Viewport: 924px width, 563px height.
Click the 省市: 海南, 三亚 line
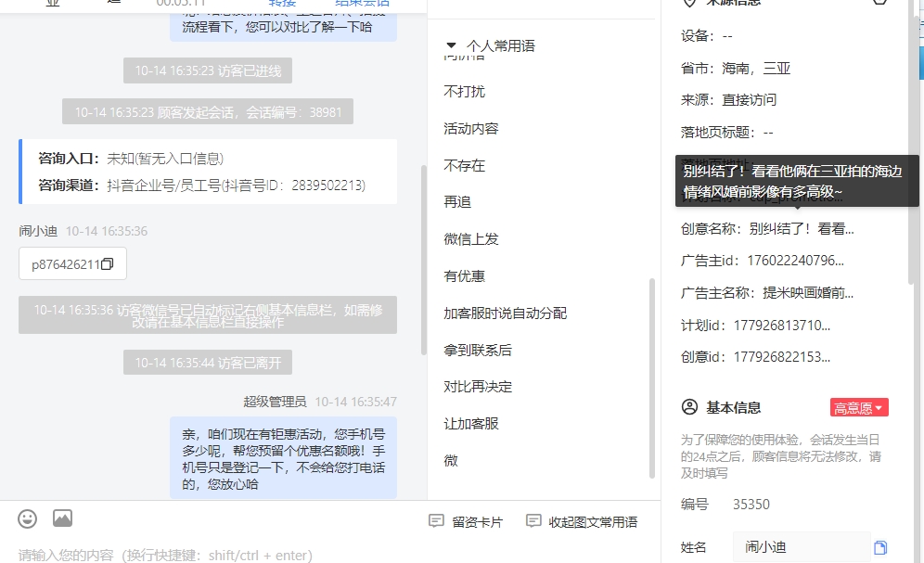tap(736, 69)
